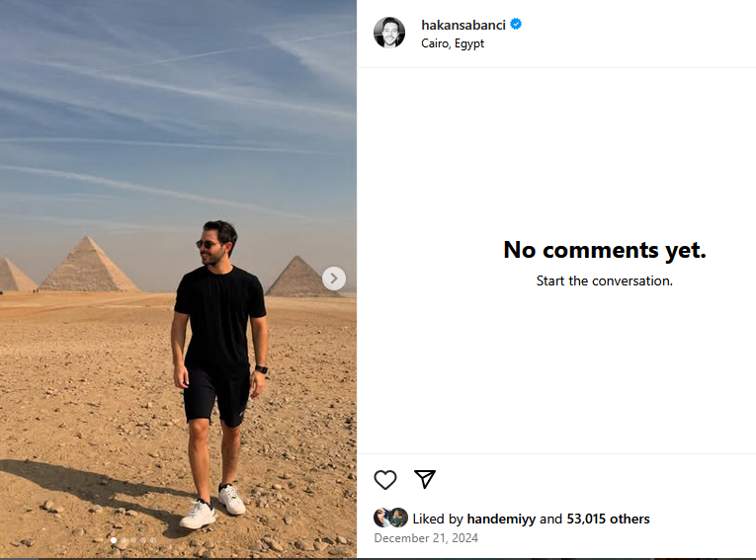Image resolution: width=756 pixels, height=560 pixels.
Task: Click the blue verified badge
Action: (x=516, y=24)
